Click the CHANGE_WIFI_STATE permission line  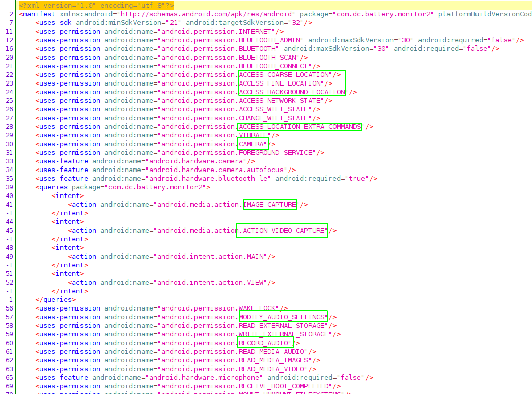(178, 118)
